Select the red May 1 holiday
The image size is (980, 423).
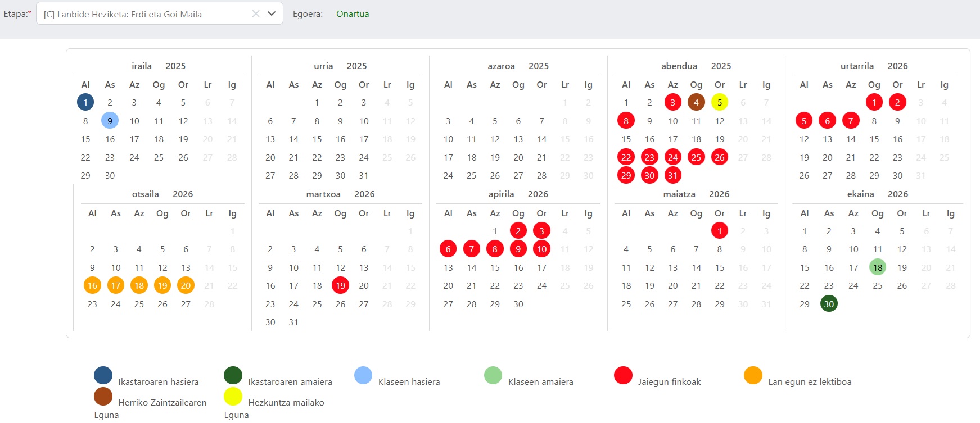click(x=720, y=230)
